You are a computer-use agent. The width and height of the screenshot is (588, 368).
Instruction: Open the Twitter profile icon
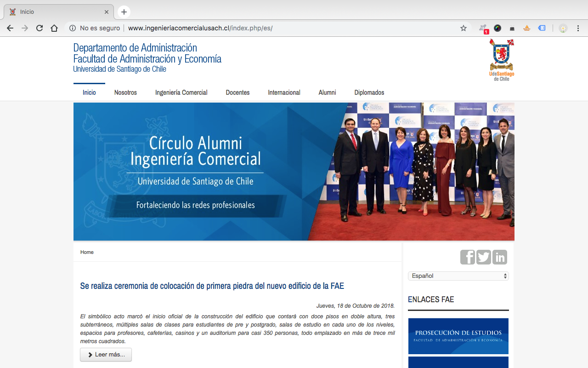[x=484, y=257]
